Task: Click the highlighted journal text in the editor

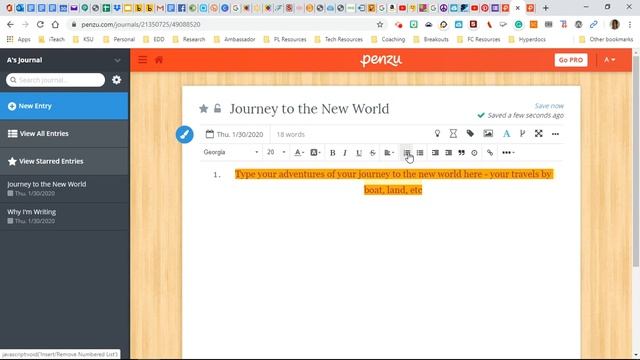Action: [x=393, y=182]
